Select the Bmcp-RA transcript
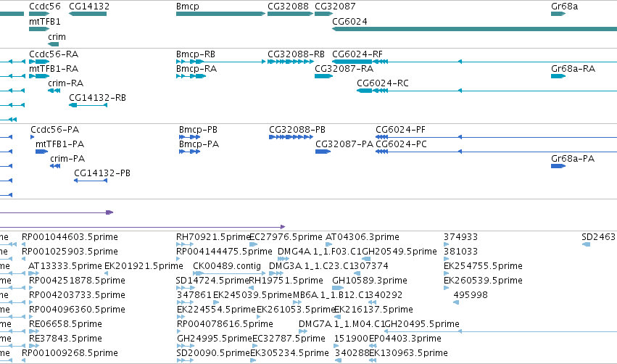Screen dimensions: 617x364 tap(191, 76)
